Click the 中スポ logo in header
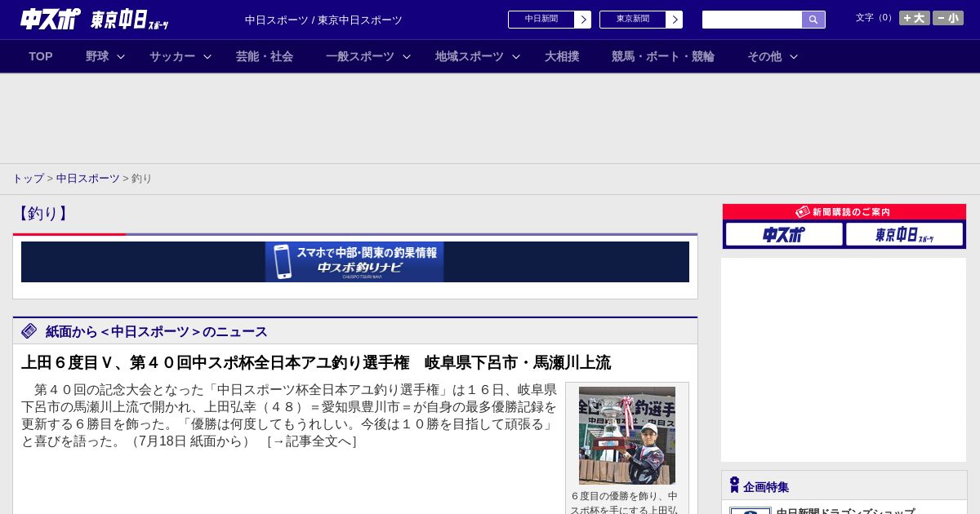Image resolution: width=980 pixels, height=514 pixels. 50,19
